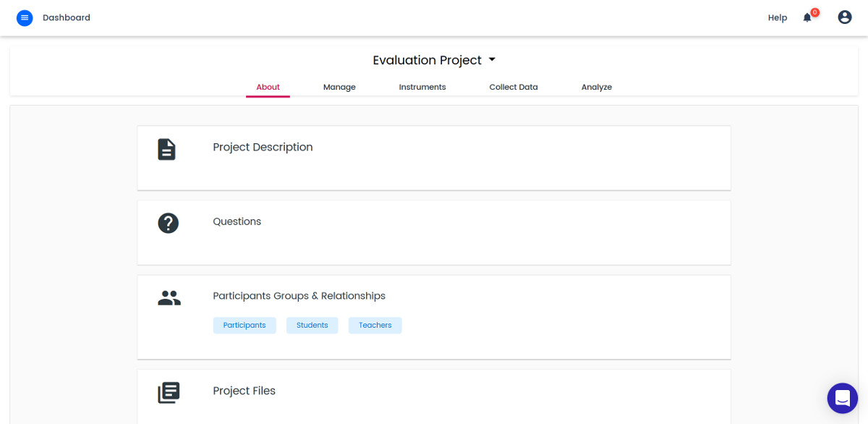Viewport: 868px width, 424px height.
Task: Go to the Analyze tab
Action: (x=597, y=87)
